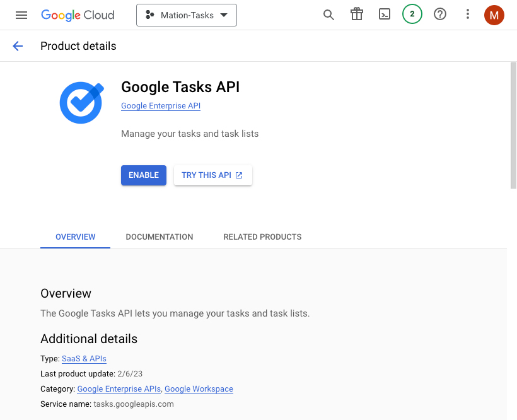Open the M account avatar
This screenshot has width=517, height=420.
(494, 15)
